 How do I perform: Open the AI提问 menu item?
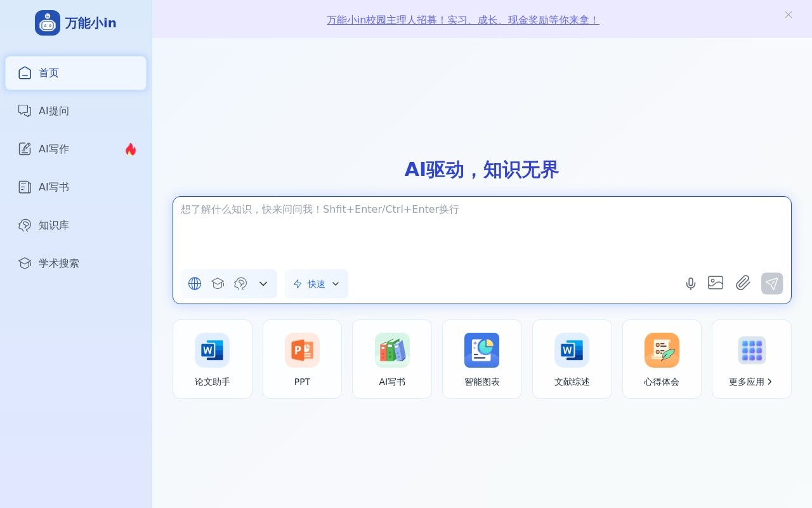75,111
